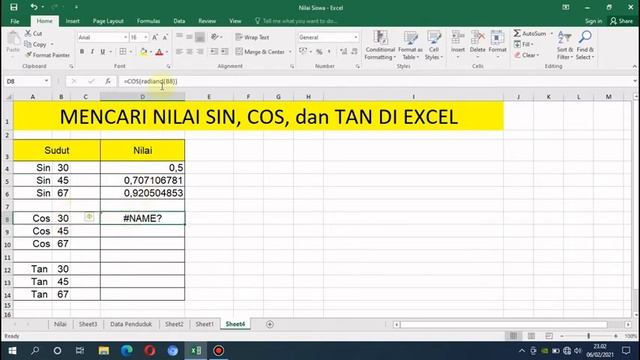The width and height of the screenshot is (640, 360).
Task: Toggle Bold formatting
Action: (82, 52)
